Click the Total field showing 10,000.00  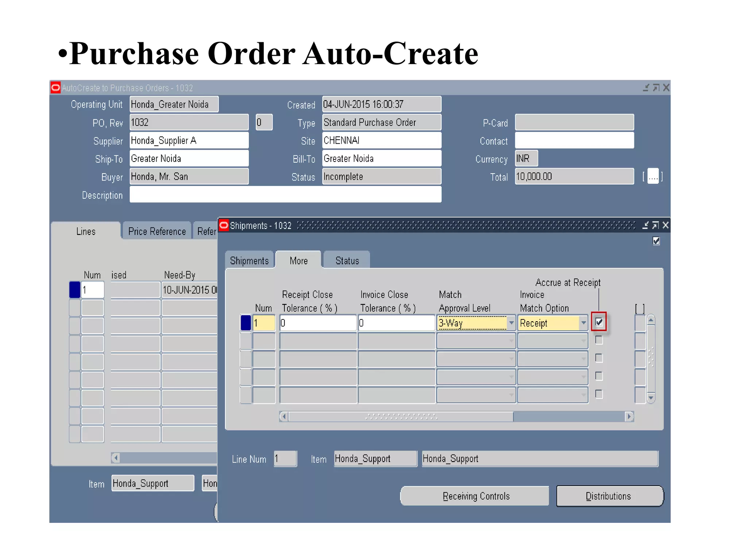[x=574, y=176]
